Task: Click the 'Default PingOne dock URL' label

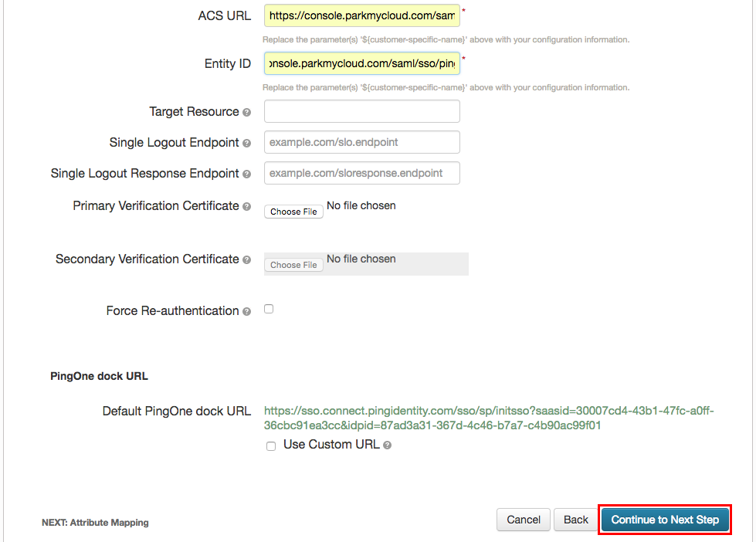Action: 177,412
